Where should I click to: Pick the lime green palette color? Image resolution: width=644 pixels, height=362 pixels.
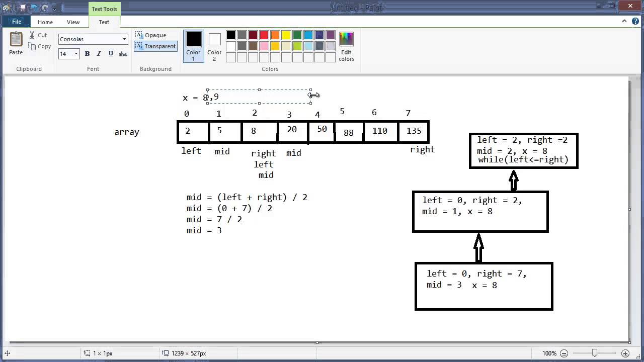pos(297,46)
